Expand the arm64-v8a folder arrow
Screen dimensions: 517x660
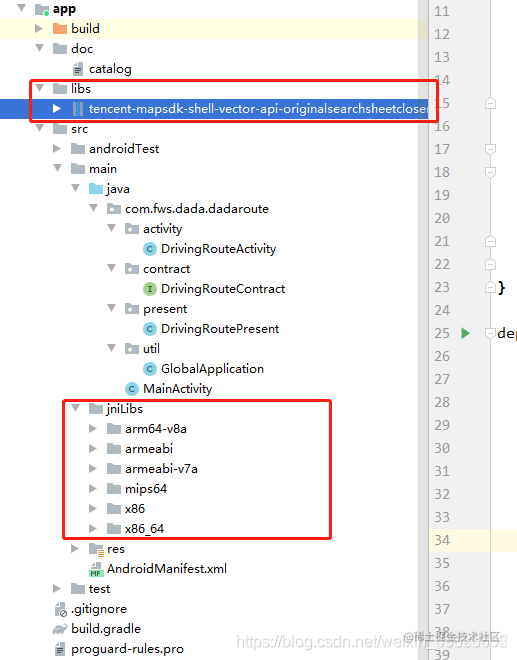(x=93, y=428)
